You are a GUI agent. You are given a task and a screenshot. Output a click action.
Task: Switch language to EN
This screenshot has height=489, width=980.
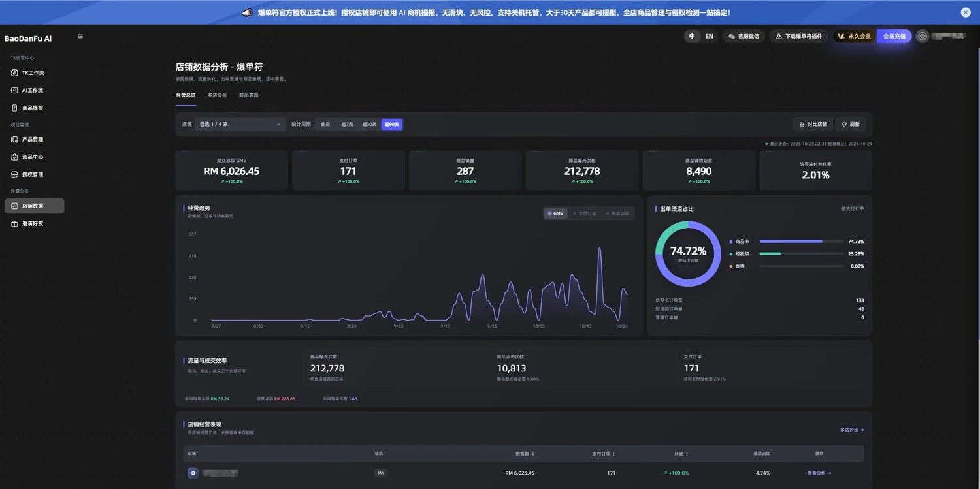(709, 37)
